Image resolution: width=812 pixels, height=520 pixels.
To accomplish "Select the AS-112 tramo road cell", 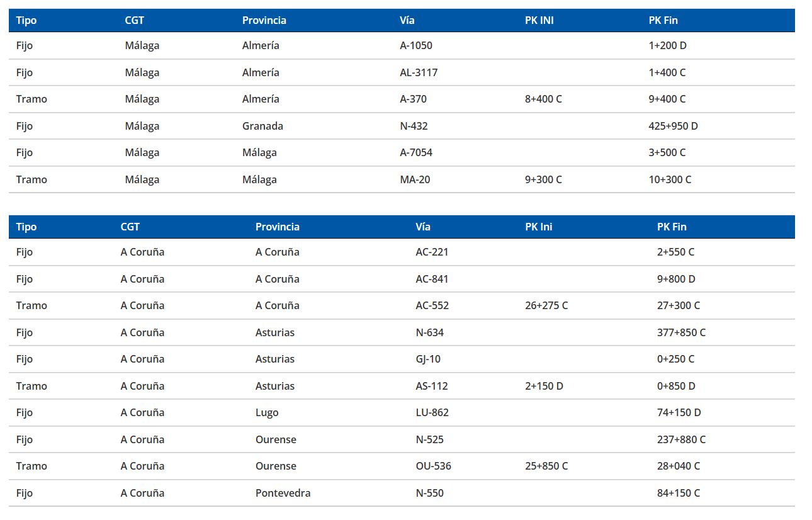I will pyautogui.click(x=432, y=386).
